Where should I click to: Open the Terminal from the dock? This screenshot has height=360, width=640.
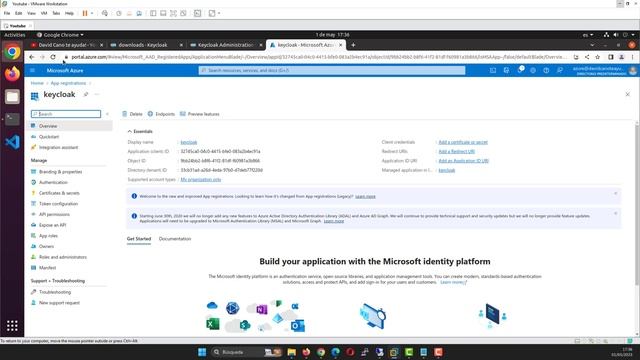pyautogui.click(x=12, y=119)
